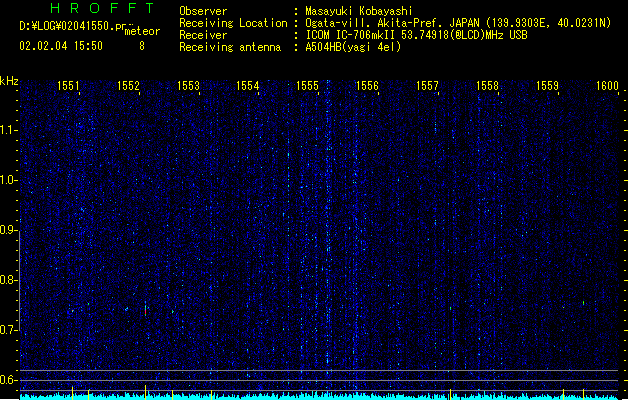Select the A504HB(yagi 4el) antenna text
The height and width of the screenshot is (400, 629).
coord(353,47)
